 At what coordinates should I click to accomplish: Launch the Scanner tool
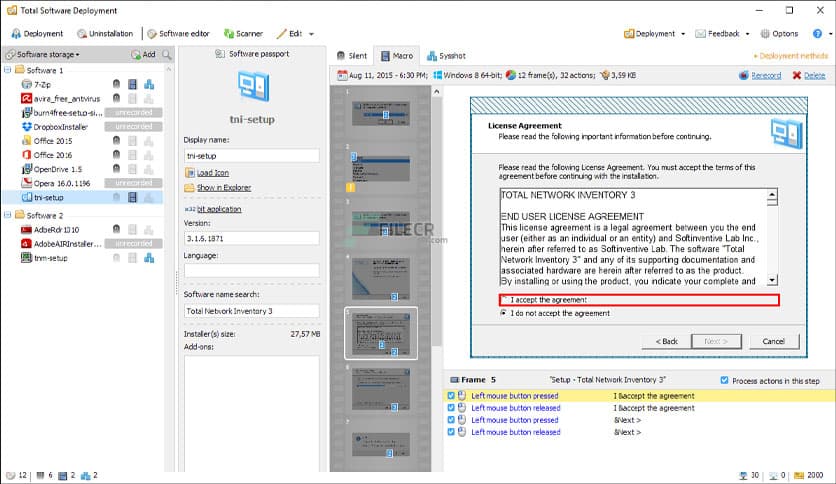tap(243, 34)
